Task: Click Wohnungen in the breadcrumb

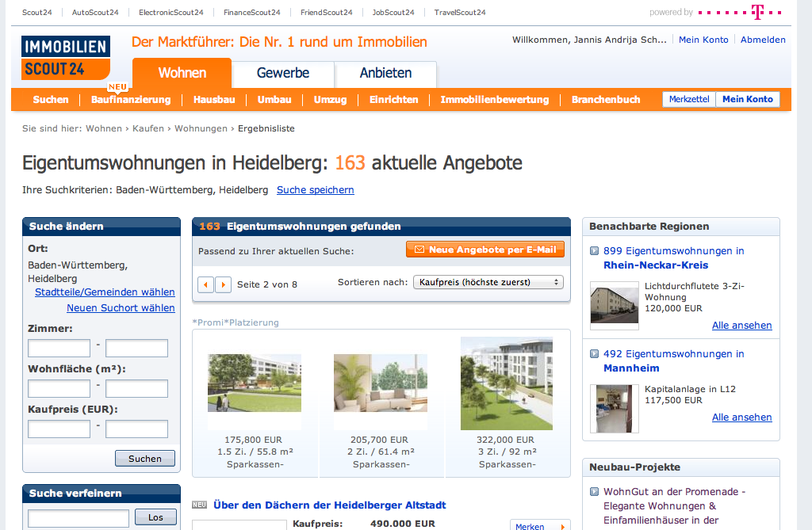Action: pos(201,128)
